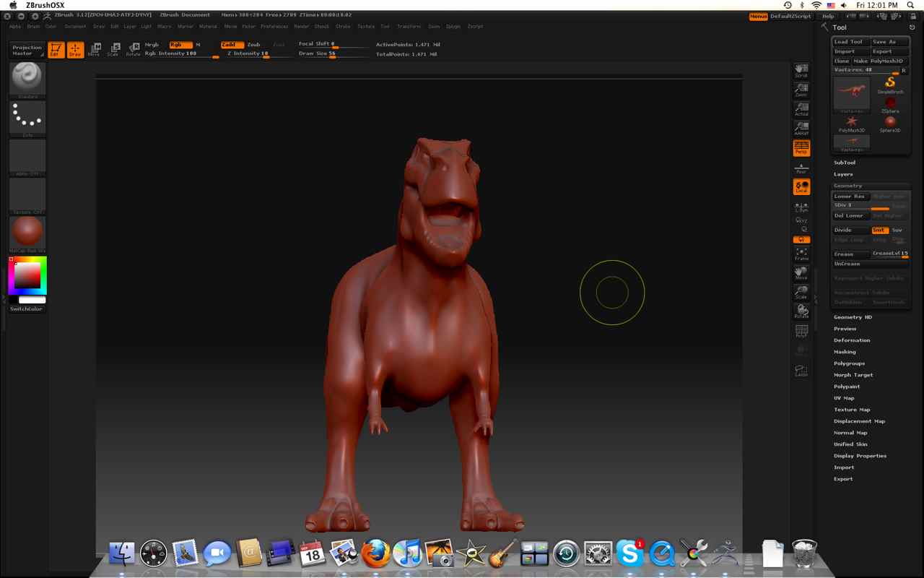This screenshot has width=924, height=578.
Task: Click the AAHalf icon
Action: tap(801, 129)
